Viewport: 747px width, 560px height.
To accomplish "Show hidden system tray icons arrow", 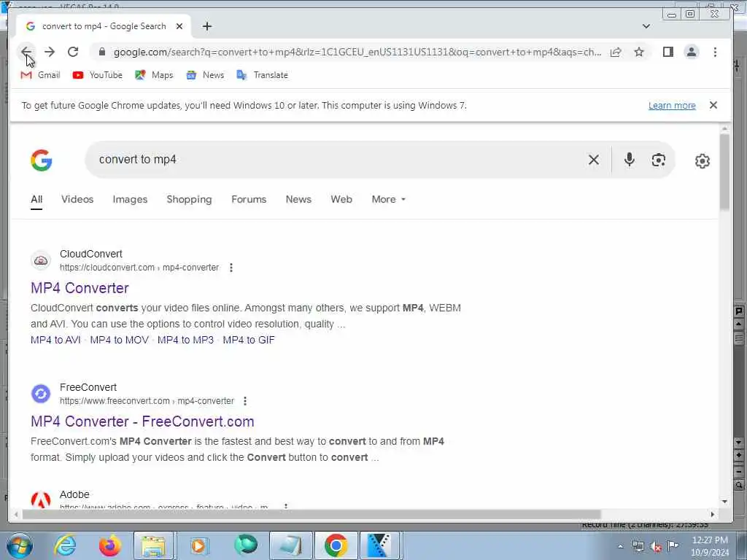I will point(620,546).
